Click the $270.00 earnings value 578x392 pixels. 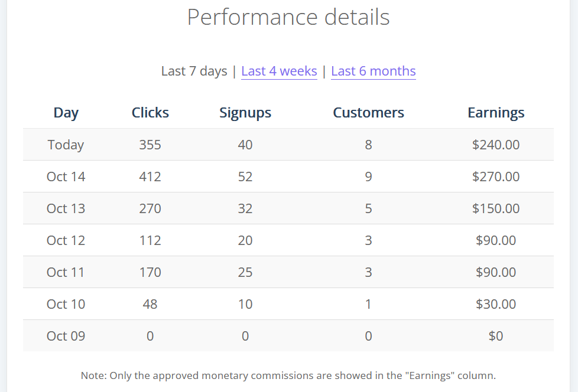tap(496, 177)
